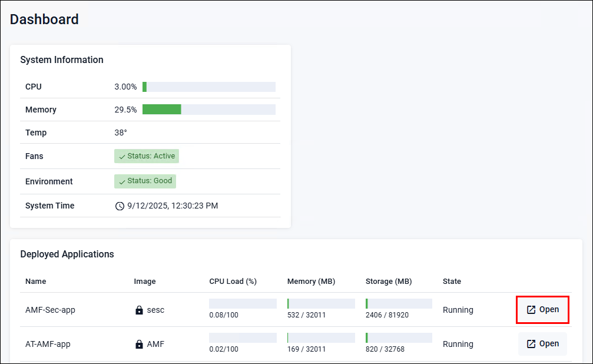
Task: Click the Name column header
Action: (35, 282)
